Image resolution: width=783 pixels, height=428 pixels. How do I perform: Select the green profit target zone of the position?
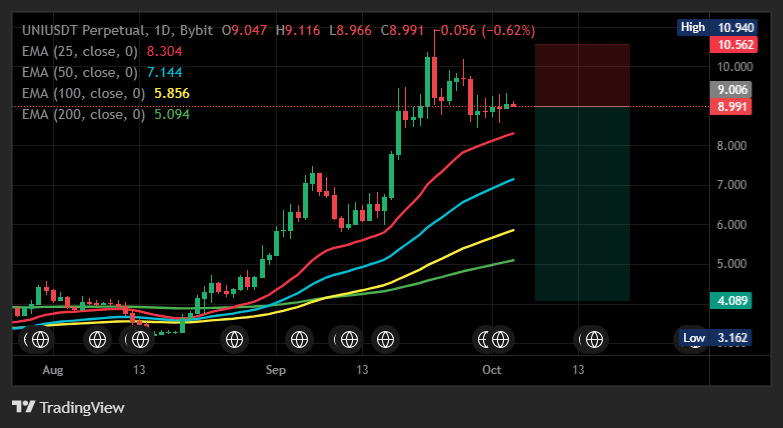click(582, 204)
